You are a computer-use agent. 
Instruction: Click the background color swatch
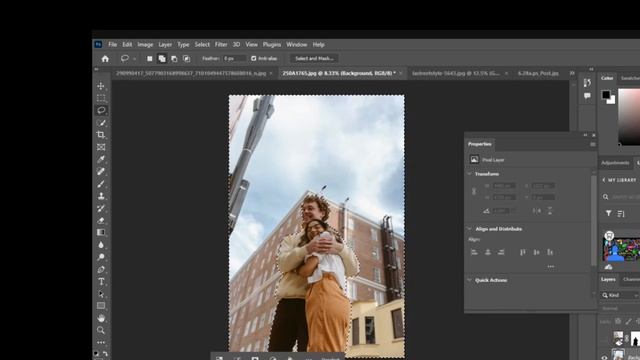pos(612,101)
